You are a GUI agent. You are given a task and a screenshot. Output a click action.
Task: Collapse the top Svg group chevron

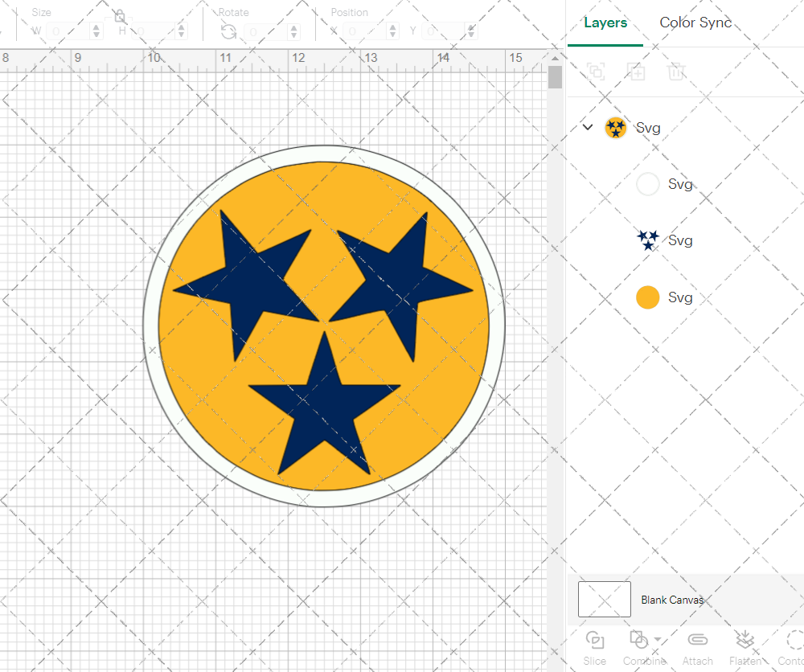(x=588, y=127)
